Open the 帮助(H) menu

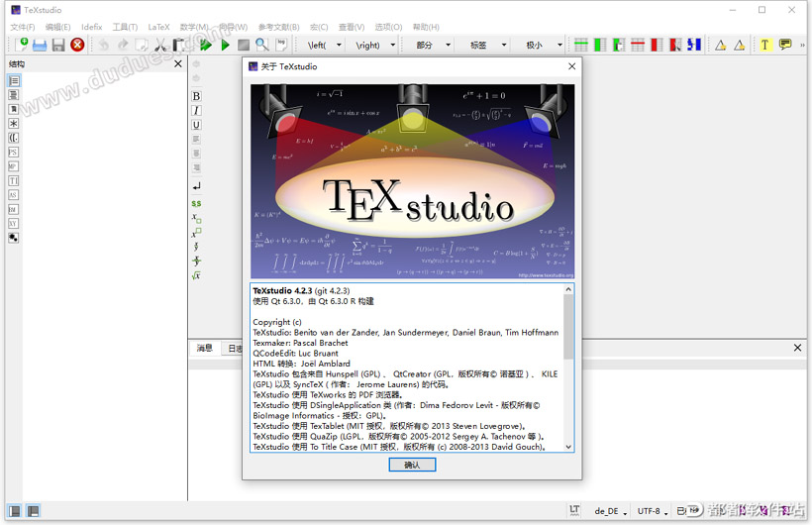coord(426,27)
